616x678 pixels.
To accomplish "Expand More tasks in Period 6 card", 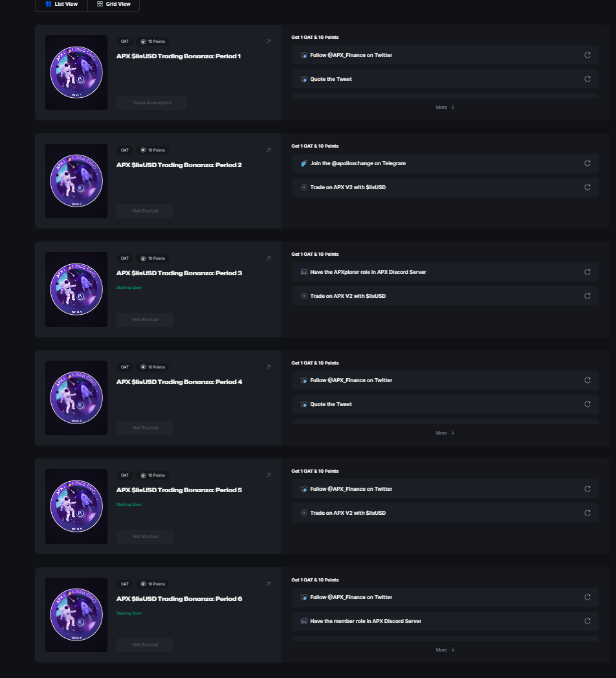I will [445, 650].
